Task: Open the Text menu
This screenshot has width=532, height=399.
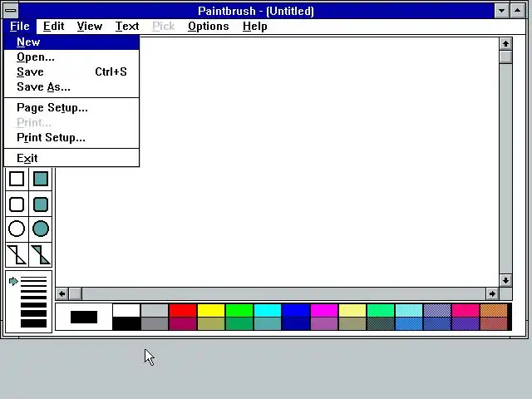Action: click(127, 26)
